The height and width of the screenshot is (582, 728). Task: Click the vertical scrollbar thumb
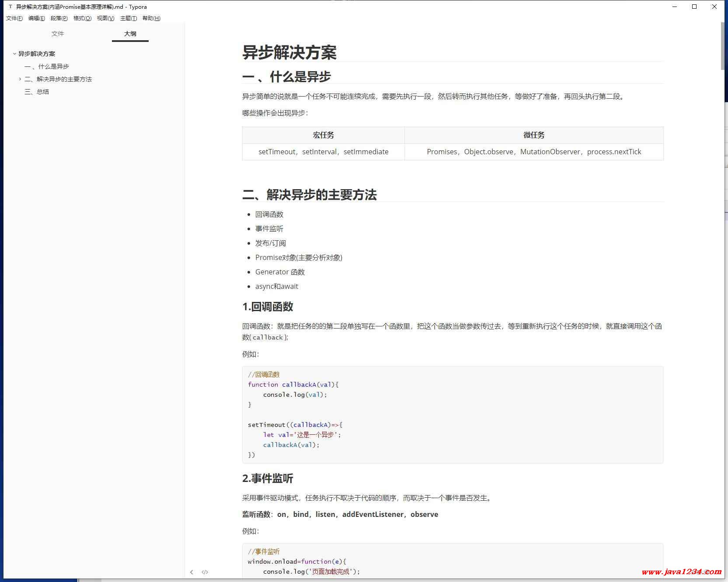click(723, 46)
